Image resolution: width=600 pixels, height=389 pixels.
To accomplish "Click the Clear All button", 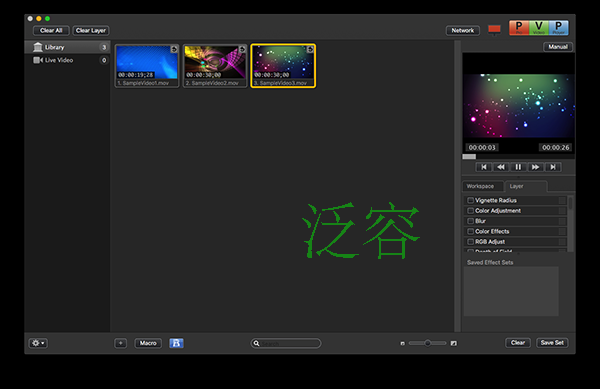I will [x=51, y=31].
